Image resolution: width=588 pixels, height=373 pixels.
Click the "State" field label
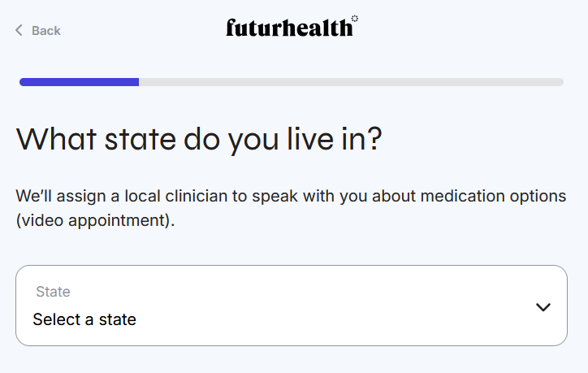53,292
